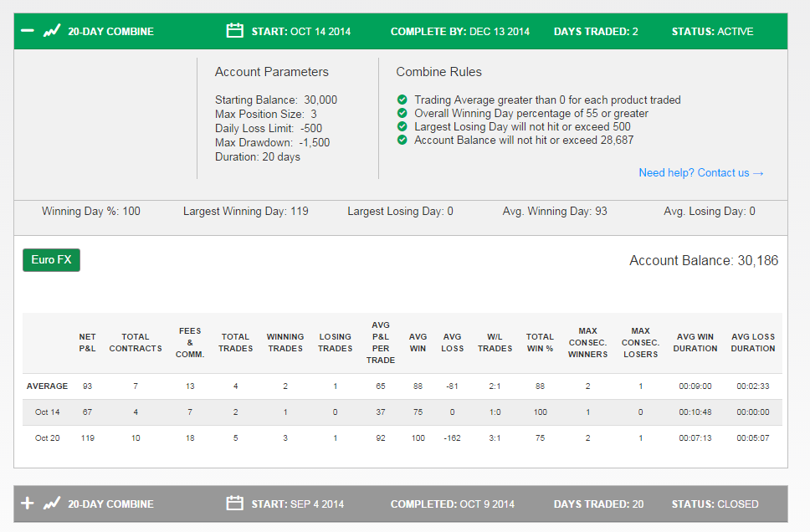This screenshot has height=532, width=810.
Task: Expand the closed 20-Day Combine with plus icon
Action: click(28, 503)
